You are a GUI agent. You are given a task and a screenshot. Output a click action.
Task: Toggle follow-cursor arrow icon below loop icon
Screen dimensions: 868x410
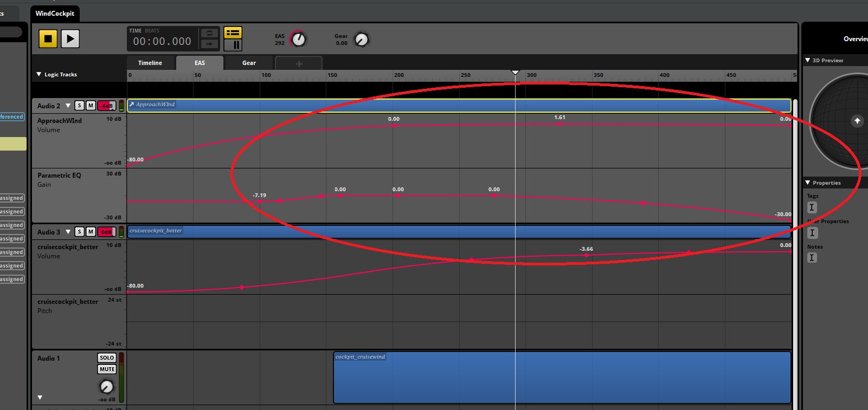click(209, 44)
